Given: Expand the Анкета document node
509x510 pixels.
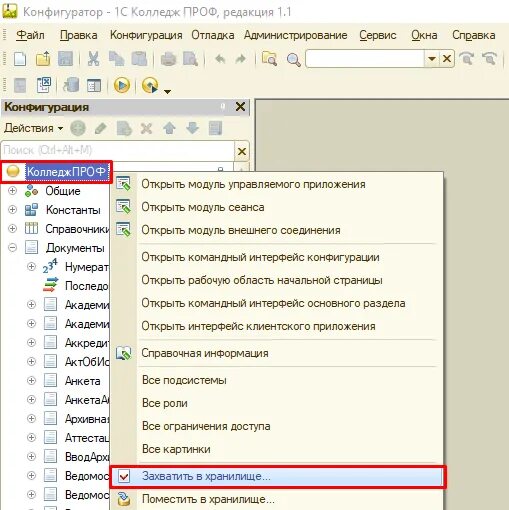Looking at the screenshot, I should point(31,380).
